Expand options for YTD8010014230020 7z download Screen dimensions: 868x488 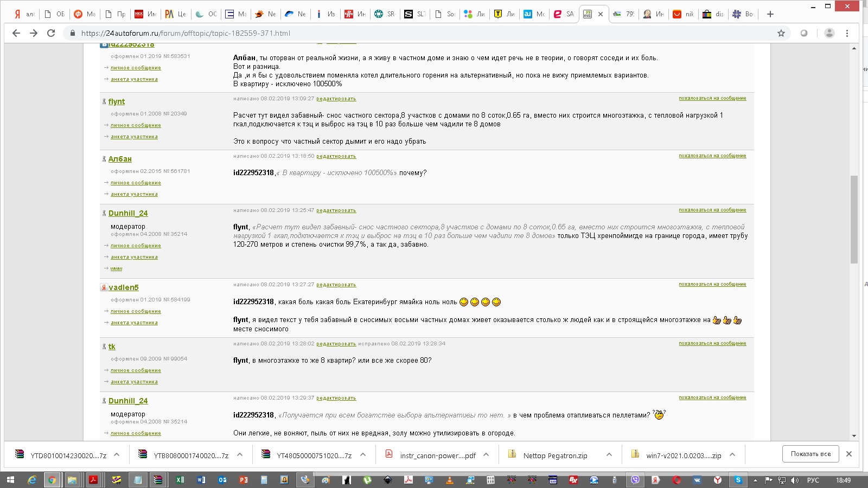[x=117, y=455]
